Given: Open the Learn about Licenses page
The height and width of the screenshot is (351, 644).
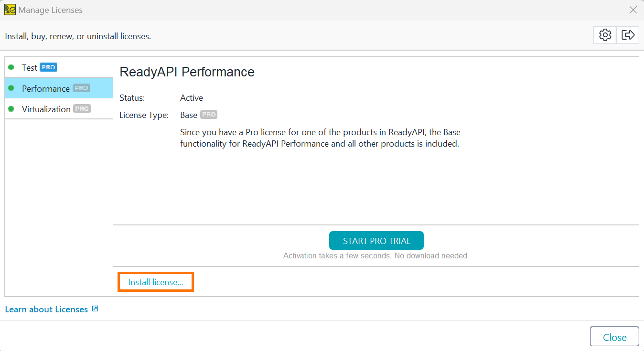Looking at the screenshot, I should (46, 309).
